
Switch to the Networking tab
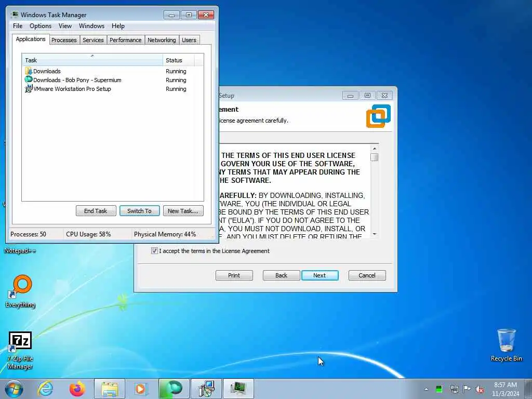point(162,40)
